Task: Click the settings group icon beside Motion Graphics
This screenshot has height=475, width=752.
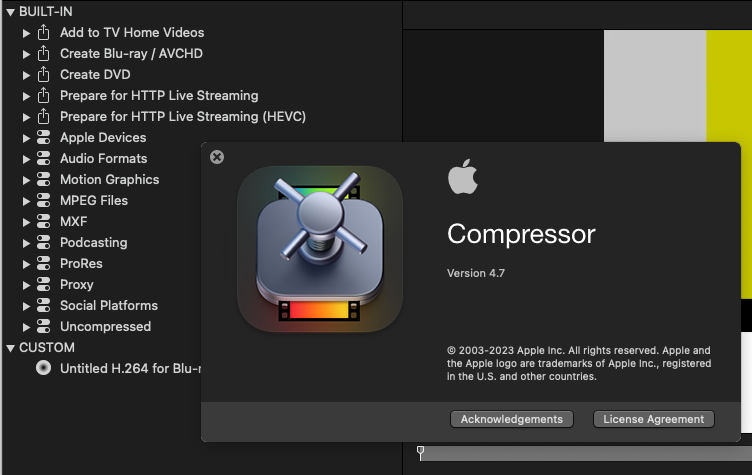Action: coord(43,179)
